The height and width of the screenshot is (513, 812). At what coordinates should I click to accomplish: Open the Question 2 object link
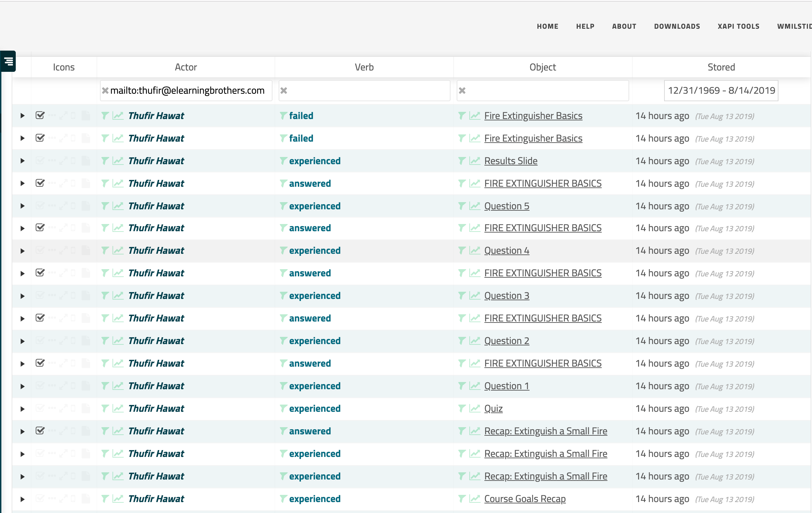507,341
